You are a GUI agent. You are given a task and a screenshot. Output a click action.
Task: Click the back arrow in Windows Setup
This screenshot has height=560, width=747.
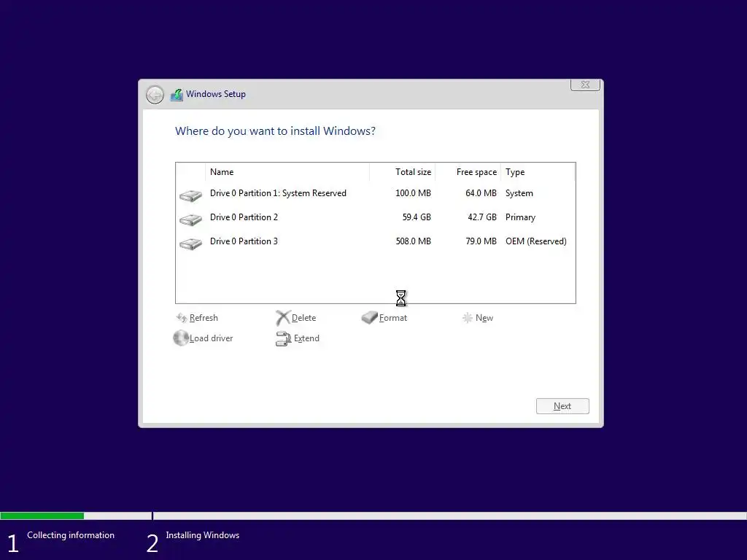click(155, 95)
